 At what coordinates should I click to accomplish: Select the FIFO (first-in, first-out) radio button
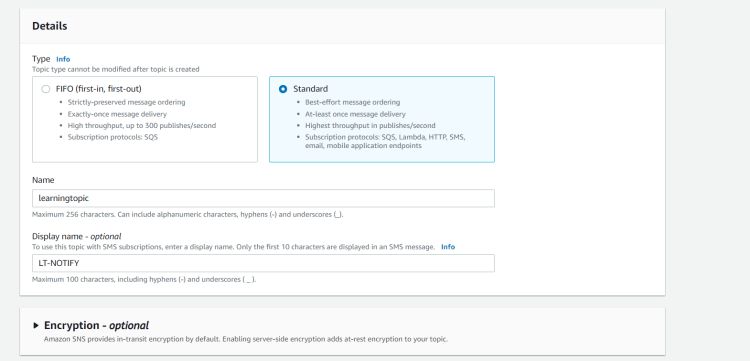point(46,89)
